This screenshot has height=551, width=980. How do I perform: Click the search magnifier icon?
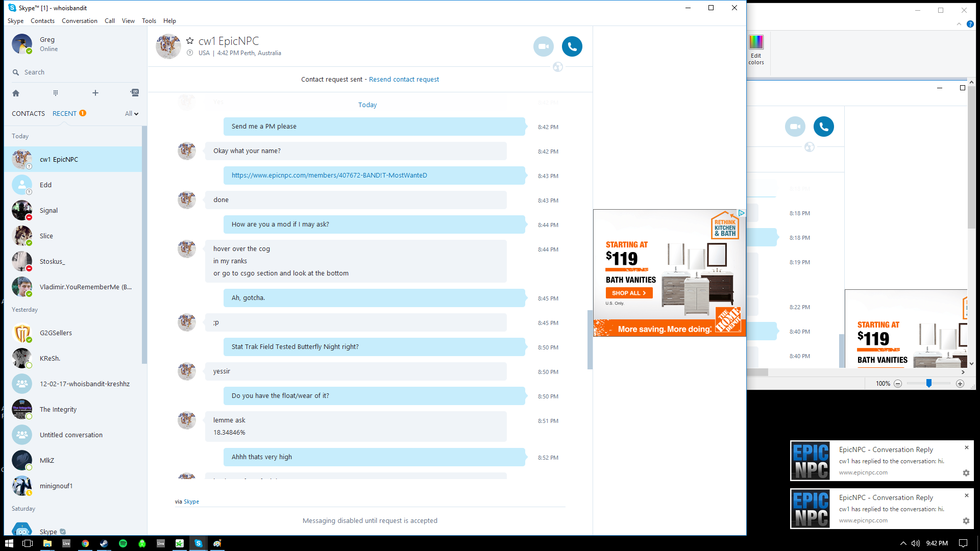pyautogui.click(x=16, y=72)
